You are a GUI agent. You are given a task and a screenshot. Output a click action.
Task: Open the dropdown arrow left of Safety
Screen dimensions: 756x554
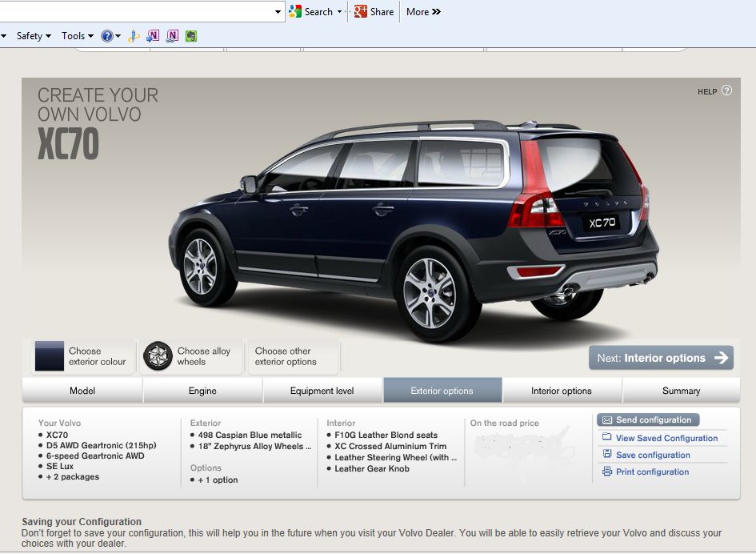[3, 36]
